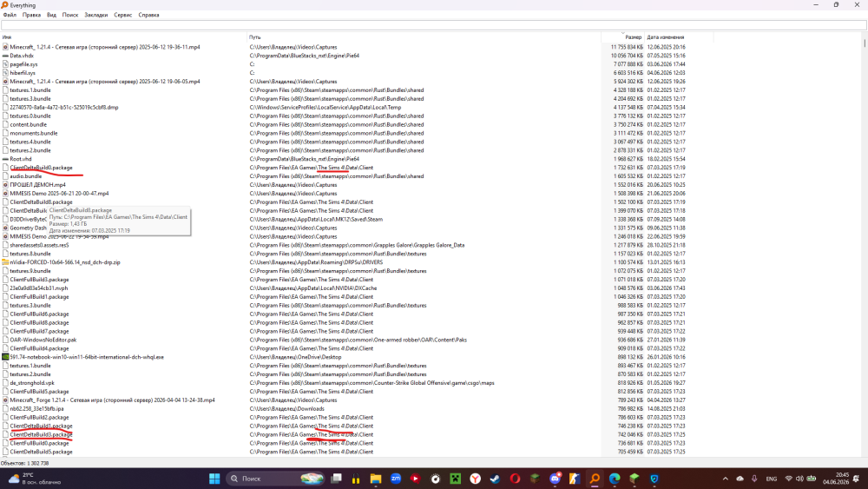The width and height of the screenshot is (868, 489).
Task: Click the file icon of OAR-WindowsNoEditor.pak
Action: tap(5, 340)
